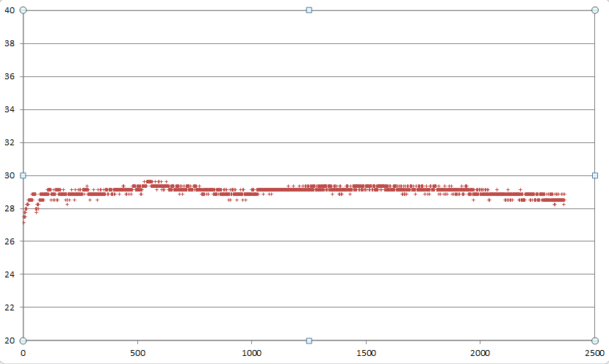Click the x-axis label 1500

366,353
